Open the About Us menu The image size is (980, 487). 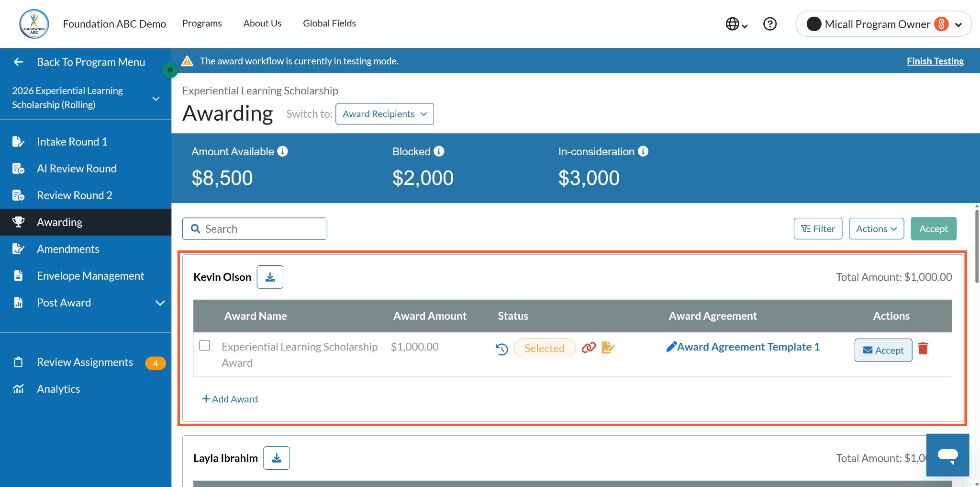coord(262,23)
